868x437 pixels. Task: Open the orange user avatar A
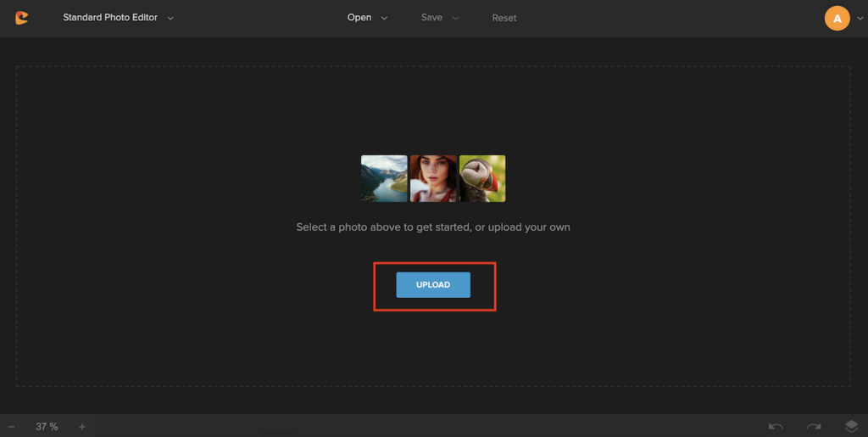point(837,19)
